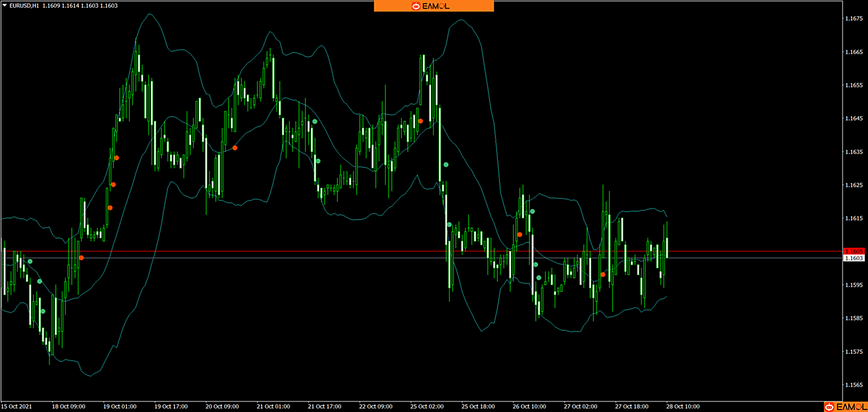Click the '22 Oct 09:00' time label
The image size is (868, 412).
point(376,406)
